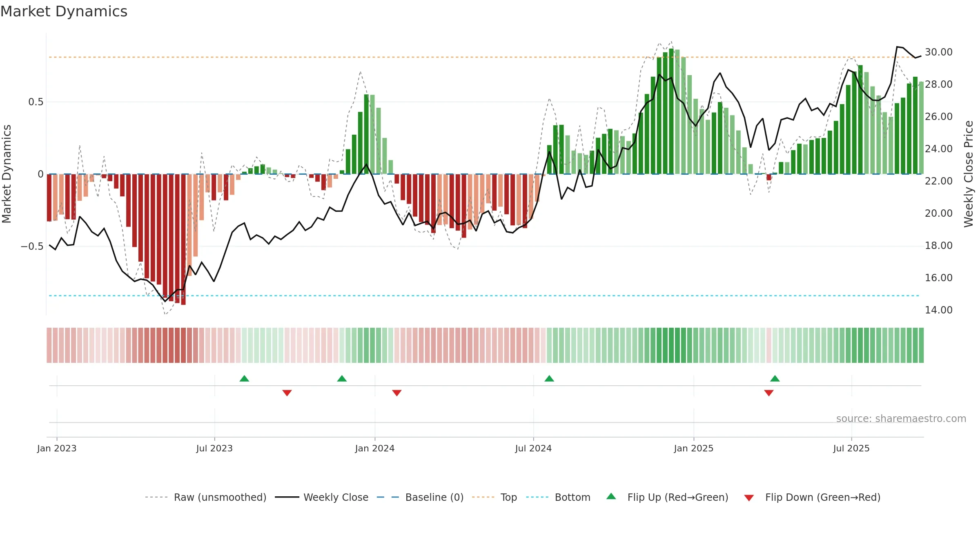Click the Market Dynamics chart title
Screen dimensions: 980x551
64,11
